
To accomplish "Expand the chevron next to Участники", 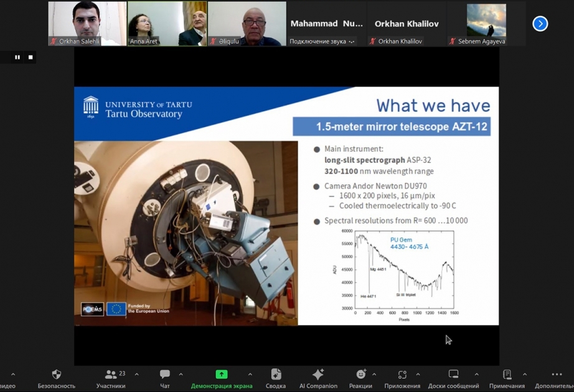I will (x=136, y=375).
